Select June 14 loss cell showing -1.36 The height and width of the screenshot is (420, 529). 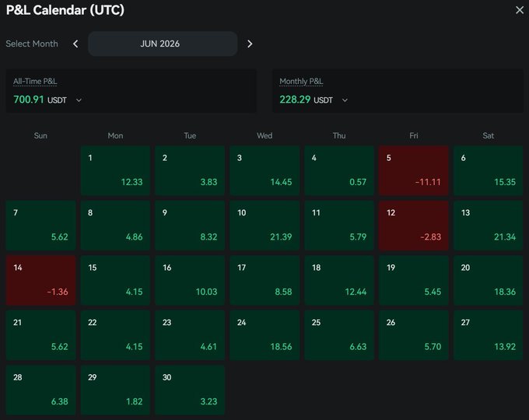tap(40, 280)
